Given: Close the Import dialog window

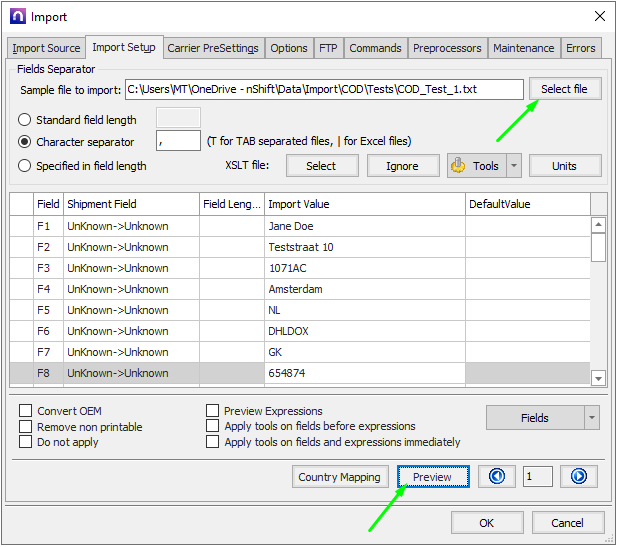Looking at the screenshot, I should pos(599,16).
